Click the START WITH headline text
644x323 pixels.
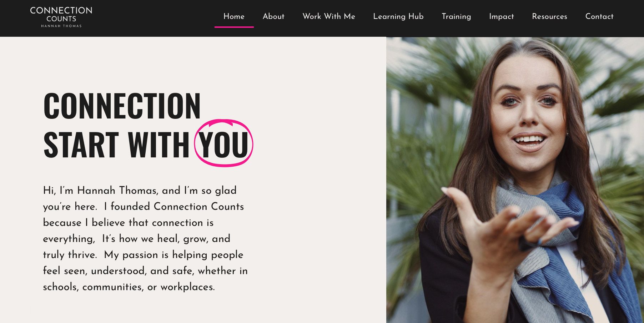click(116, 145)
